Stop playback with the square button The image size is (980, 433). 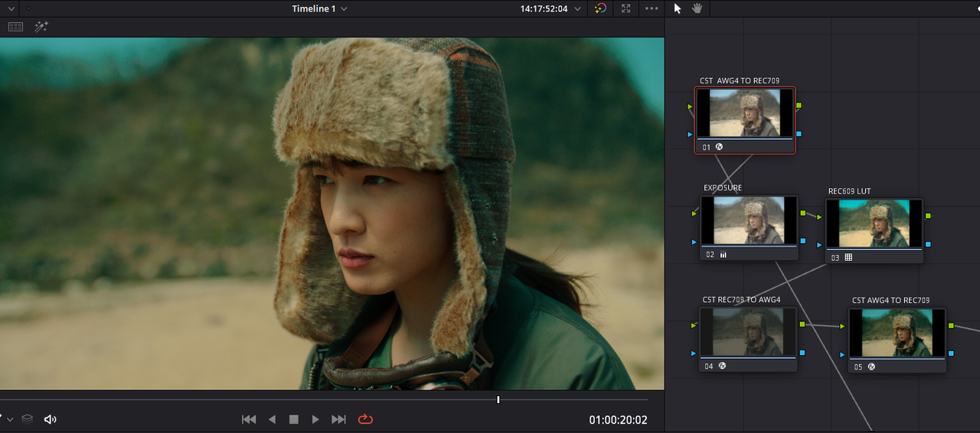click(x=293, y=419)
